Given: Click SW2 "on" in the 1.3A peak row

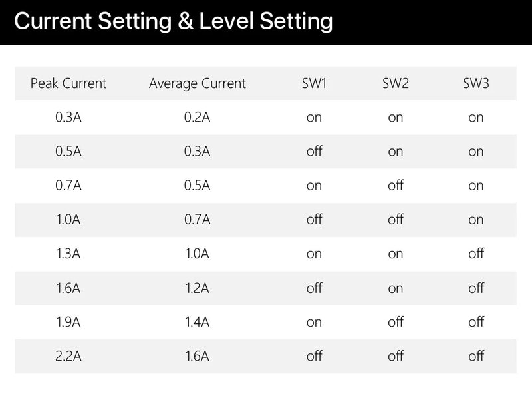Looking at the screenshot, I should [395, 254].
